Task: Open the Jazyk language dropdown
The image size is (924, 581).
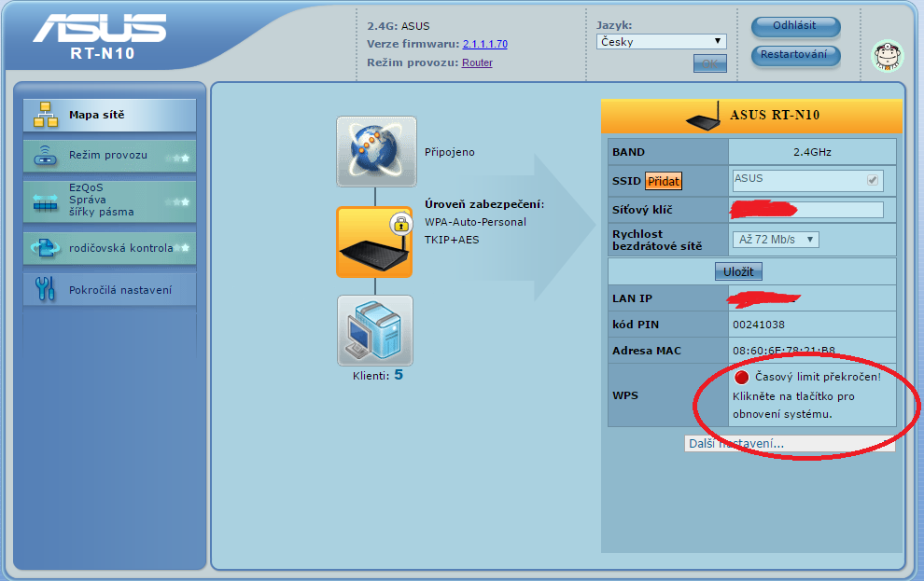Action: [661, 41]
